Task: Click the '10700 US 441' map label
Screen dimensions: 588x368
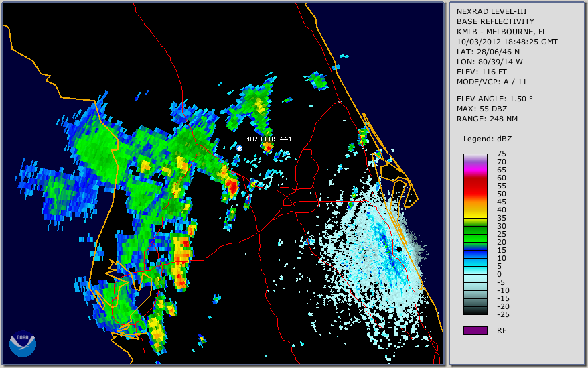Action: (269, 139)
